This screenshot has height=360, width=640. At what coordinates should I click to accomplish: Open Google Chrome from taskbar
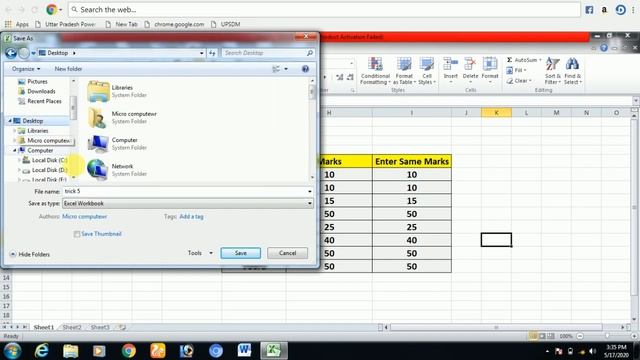pyautogui.click(x=129, y=351)
